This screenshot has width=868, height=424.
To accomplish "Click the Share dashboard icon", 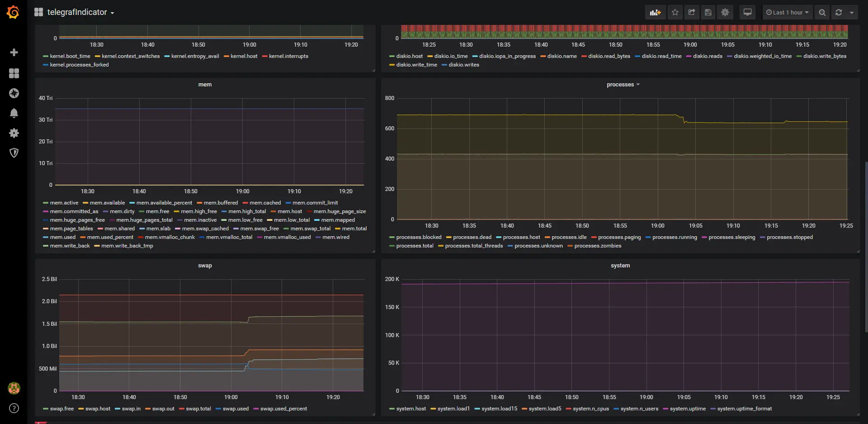I will pos(692,12).
